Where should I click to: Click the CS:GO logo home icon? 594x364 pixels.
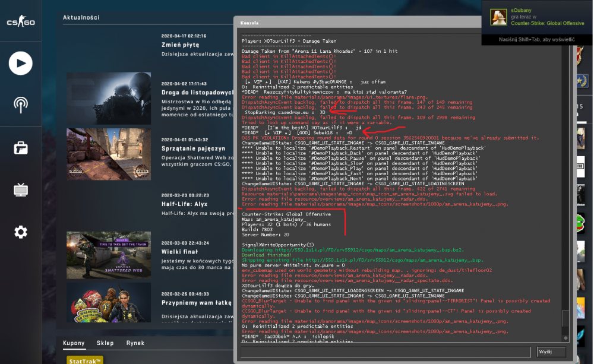[x=21, y=21]
